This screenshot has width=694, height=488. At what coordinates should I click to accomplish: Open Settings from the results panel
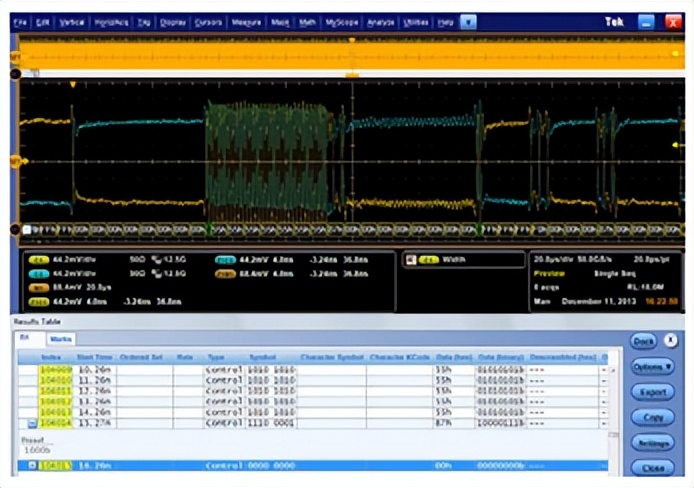click(x=652, y=442)
